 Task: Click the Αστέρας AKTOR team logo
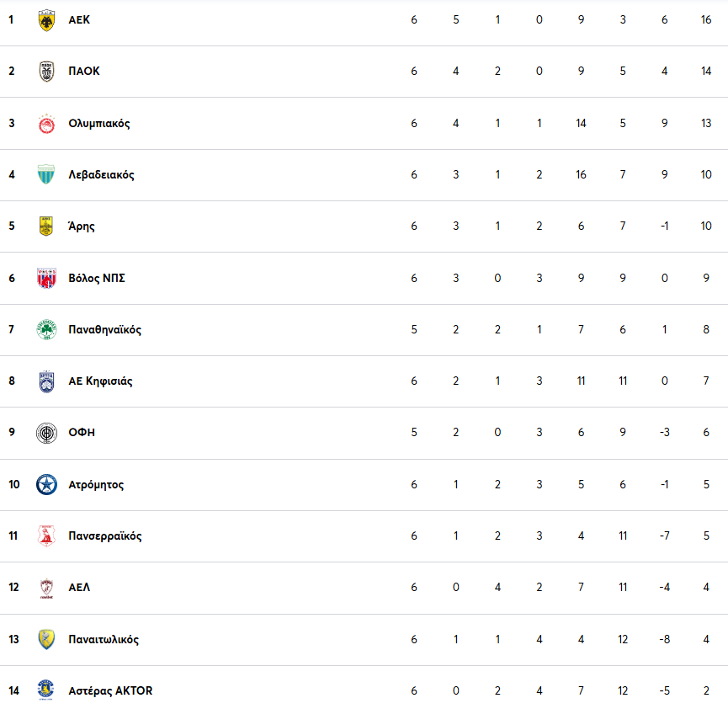46,691
